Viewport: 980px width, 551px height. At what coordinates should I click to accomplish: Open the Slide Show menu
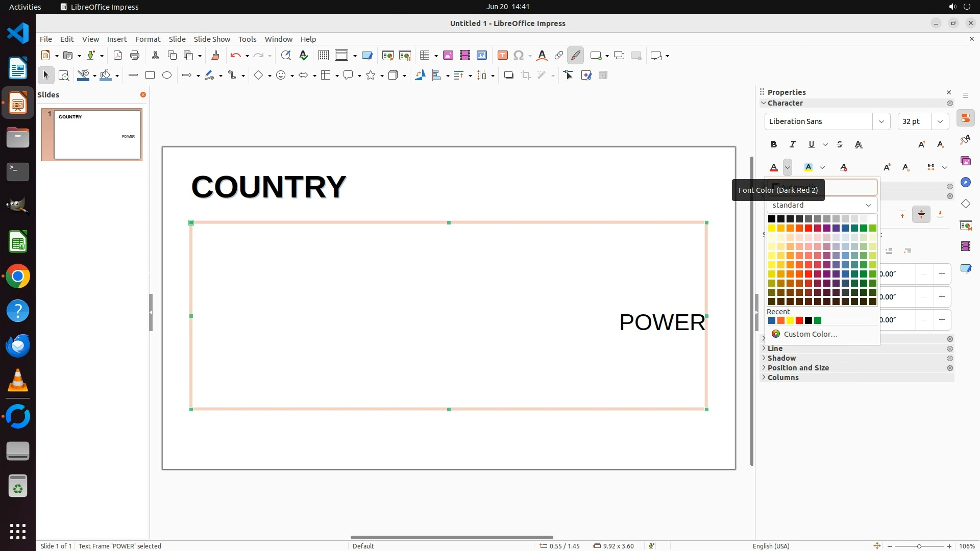[x=212, y=39]
